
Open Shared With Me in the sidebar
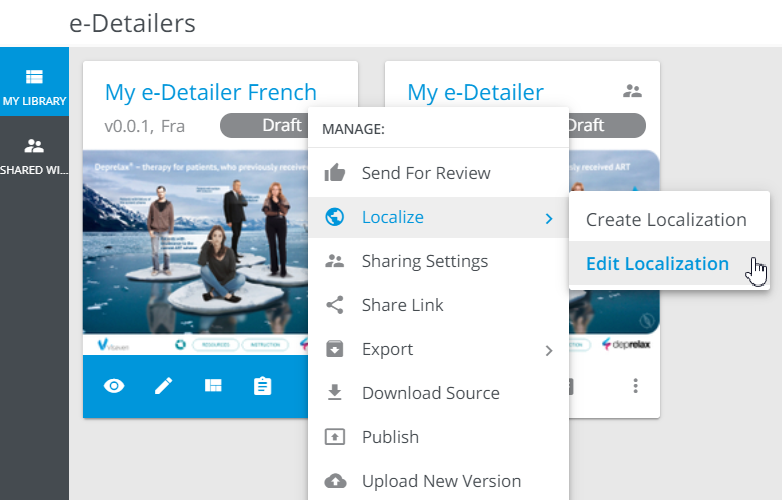[34, 155]
